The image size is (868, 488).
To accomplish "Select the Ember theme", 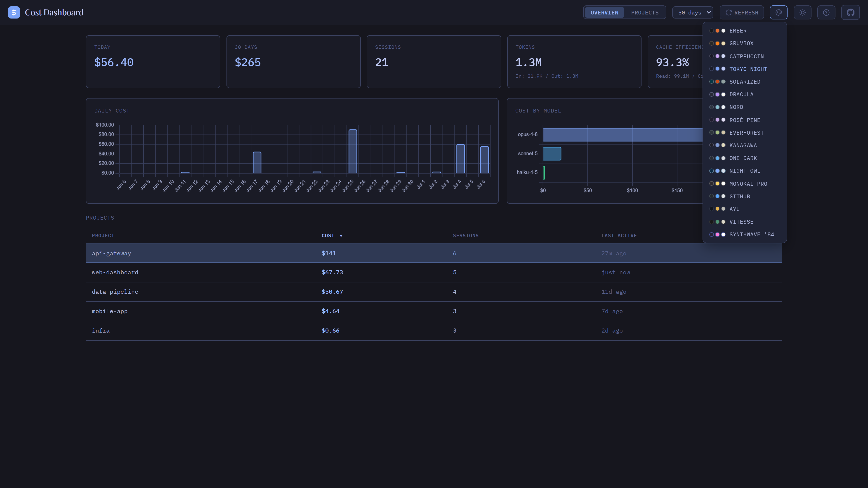I will (745, 31).
